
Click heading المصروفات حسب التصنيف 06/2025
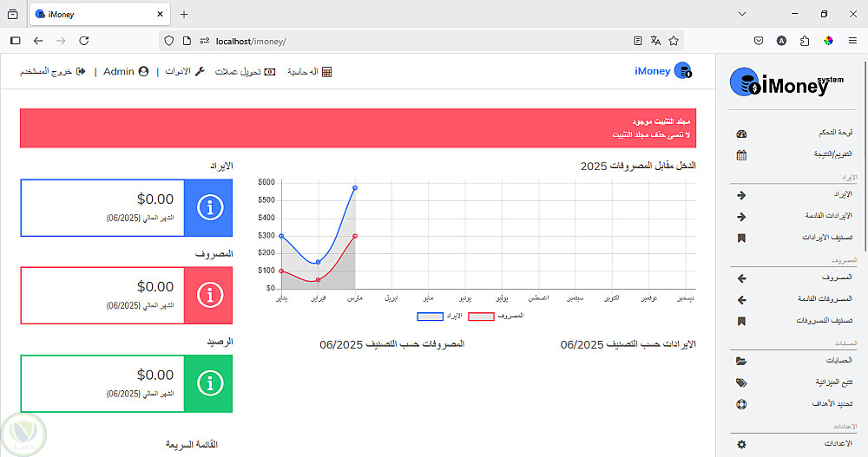tap(392, 344)
